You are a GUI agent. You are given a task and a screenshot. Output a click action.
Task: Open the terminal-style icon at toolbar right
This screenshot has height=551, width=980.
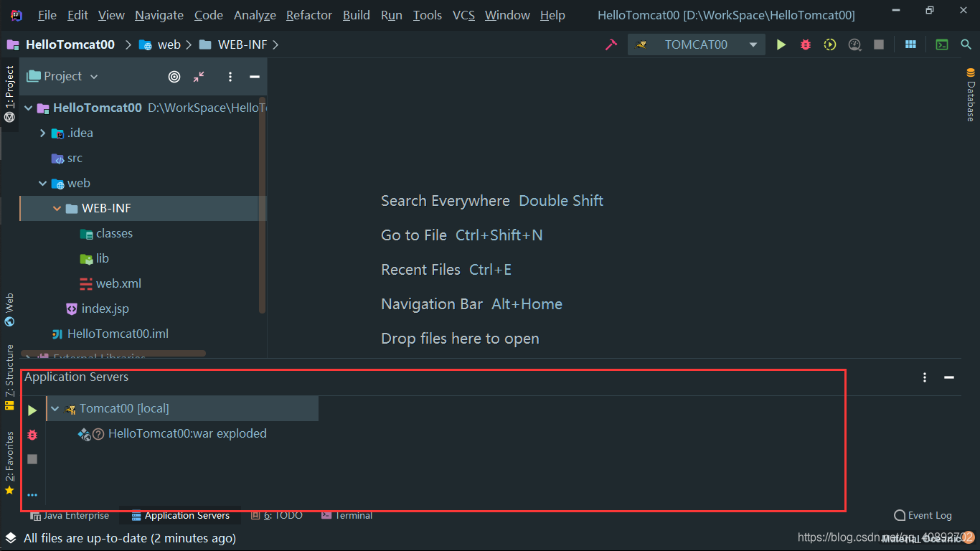click(x=942, y=44)
